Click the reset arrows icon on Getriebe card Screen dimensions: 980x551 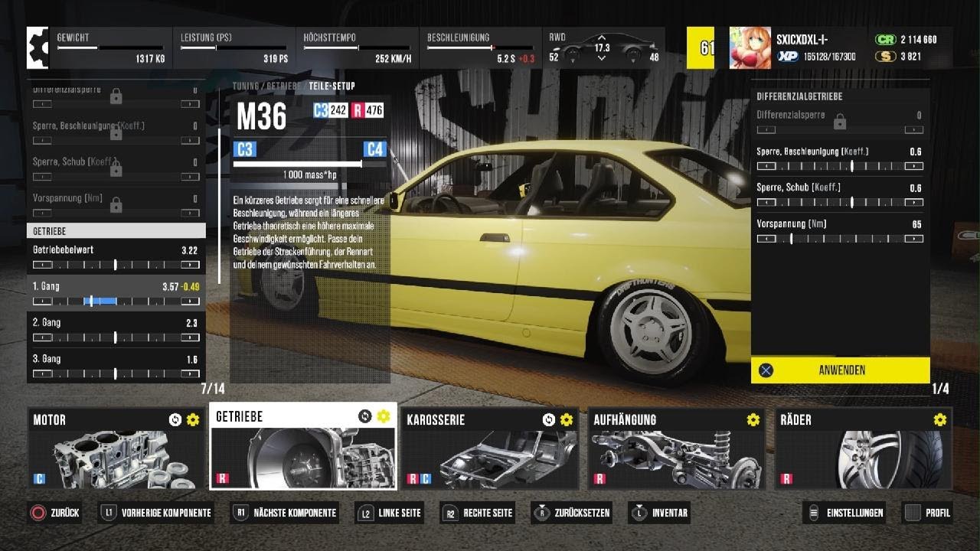[x=365, y=416]
